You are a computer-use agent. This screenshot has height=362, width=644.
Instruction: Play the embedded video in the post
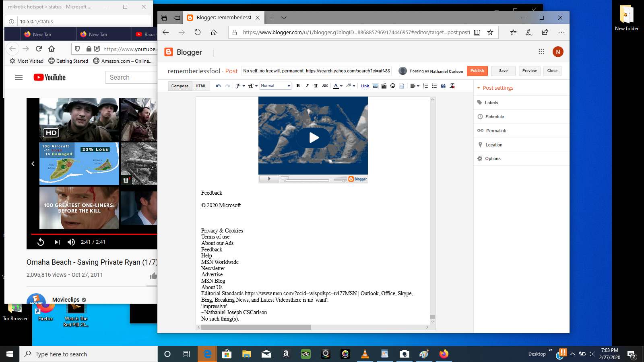(x=314, y=138)
